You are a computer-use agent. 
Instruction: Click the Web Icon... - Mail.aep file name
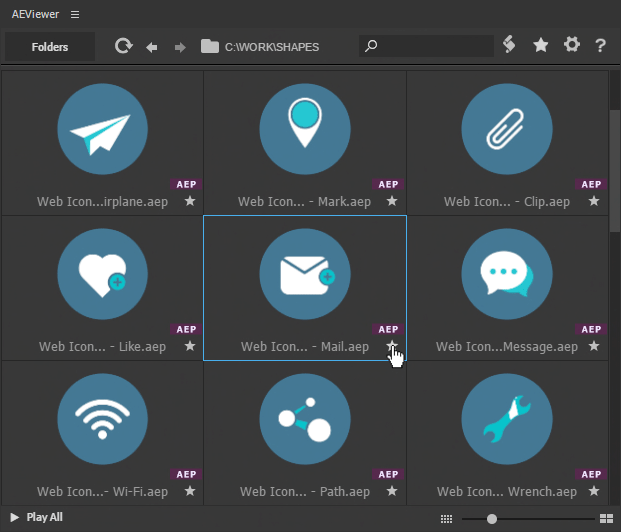[305, 347]
